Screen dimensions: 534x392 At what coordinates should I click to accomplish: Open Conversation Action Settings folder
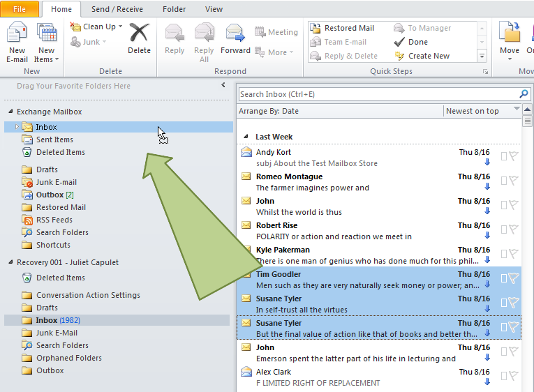click(x=88, y=295)
